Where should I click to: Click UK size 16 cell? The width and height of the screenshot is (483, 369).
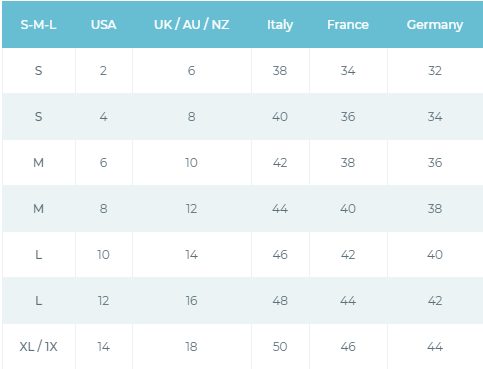192,301
